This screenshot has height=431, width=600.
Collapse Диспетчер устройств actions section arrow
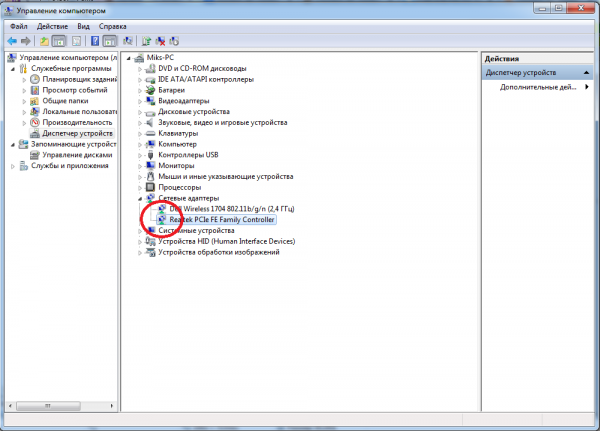(x=586, y=73)
